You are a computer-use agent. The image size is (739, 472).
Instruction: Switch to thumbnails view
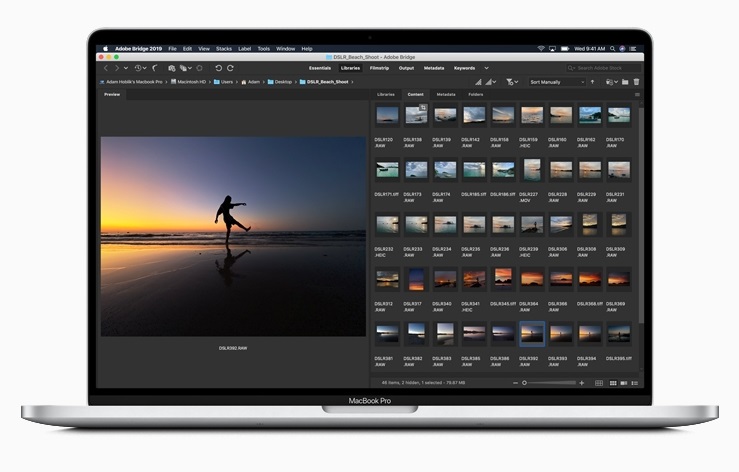[613, 383]
